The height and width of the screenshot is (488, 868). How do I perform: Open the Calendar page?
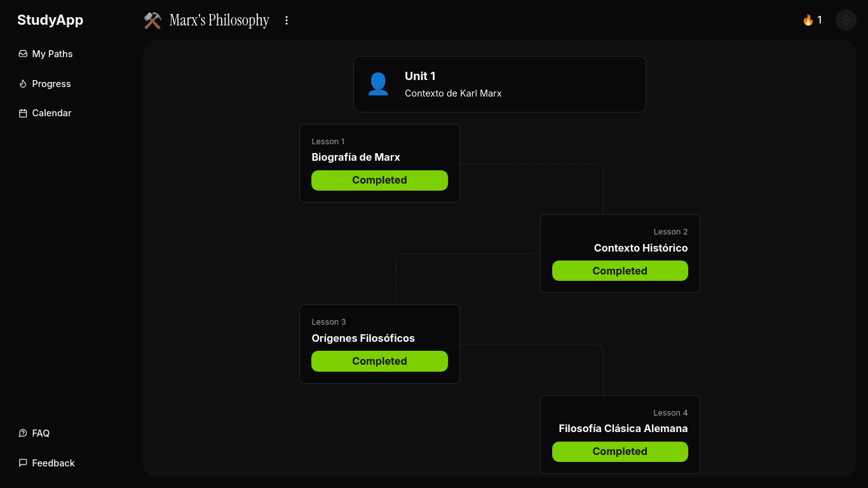click(51, 113)
